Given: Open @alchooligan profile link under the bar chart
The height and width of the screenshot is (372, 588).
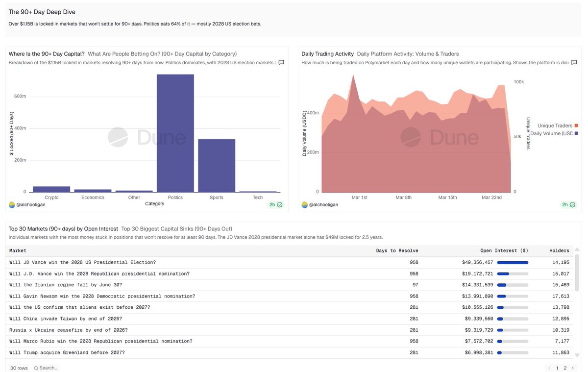Looking at the screenshot, I should (x=30, y=204).
